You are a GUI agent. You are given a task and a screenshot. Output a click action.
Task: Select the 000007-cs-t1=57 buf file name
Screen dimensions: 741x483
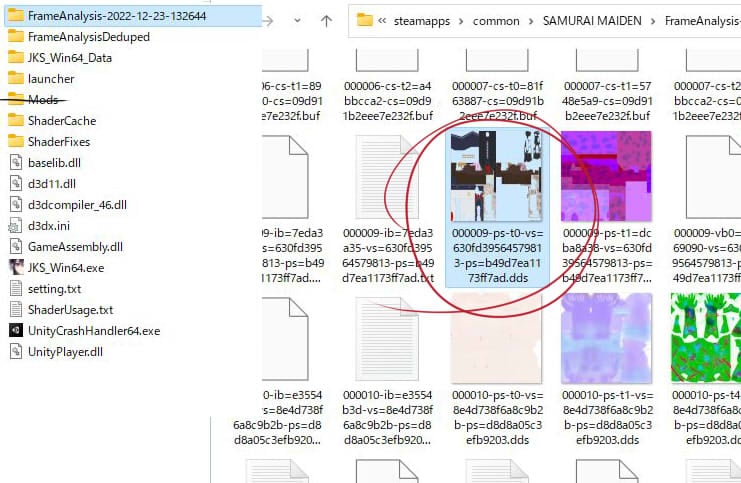pos(607,101)
